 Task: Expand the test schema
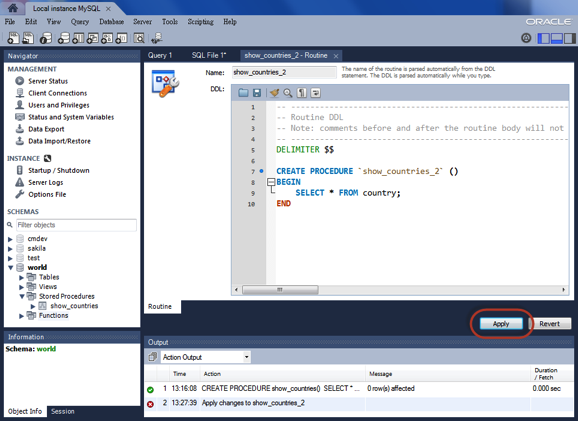click(10, 258)
